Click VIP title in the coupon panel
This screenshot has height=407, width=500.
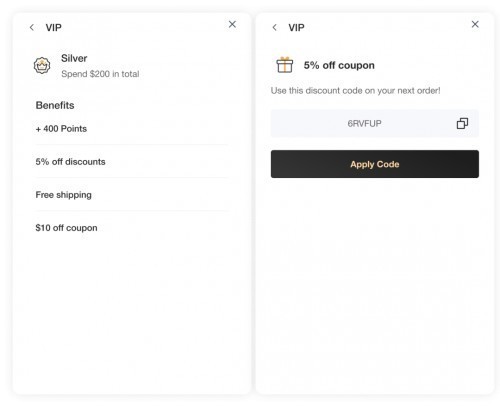tap(296, 28)
